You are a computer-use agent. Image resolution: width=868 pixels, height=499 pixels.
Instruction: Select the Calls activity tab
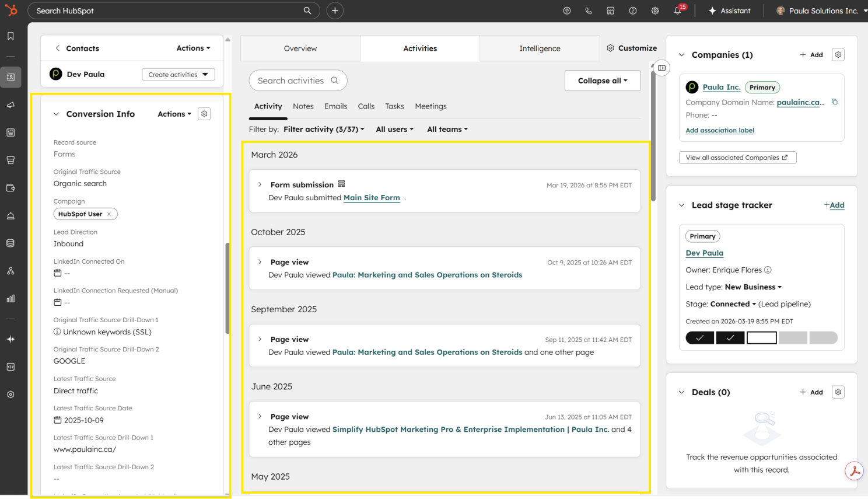(x=366, y=106)
